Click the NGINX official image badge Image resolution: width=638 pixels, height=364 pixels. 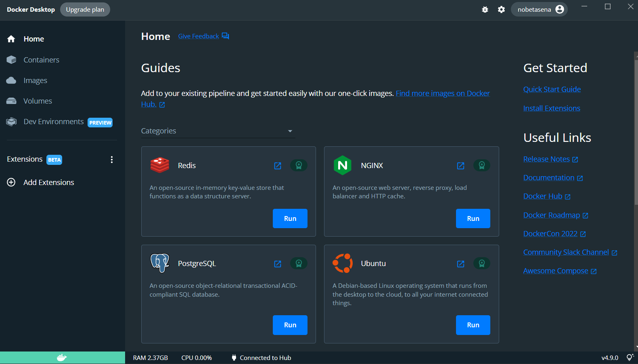click(481, 165)
